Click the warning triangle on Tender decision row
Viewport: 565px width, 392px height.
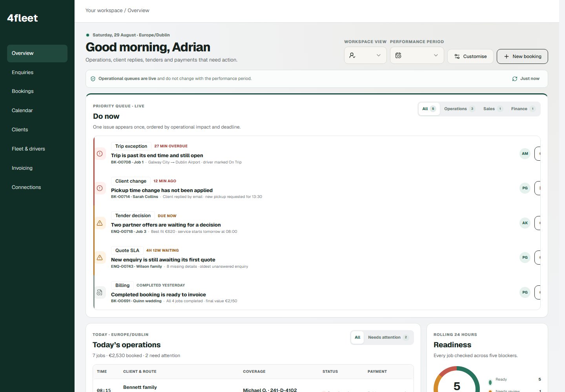100,223
